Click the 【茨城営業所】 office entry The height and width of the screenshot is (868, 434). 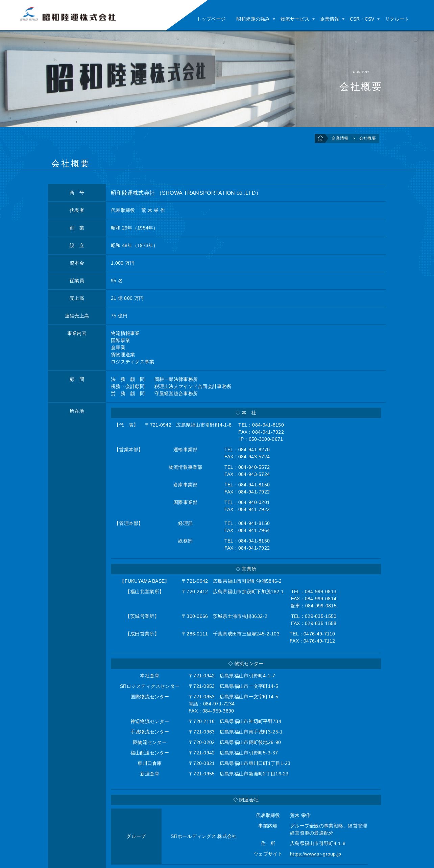(142, 616)
